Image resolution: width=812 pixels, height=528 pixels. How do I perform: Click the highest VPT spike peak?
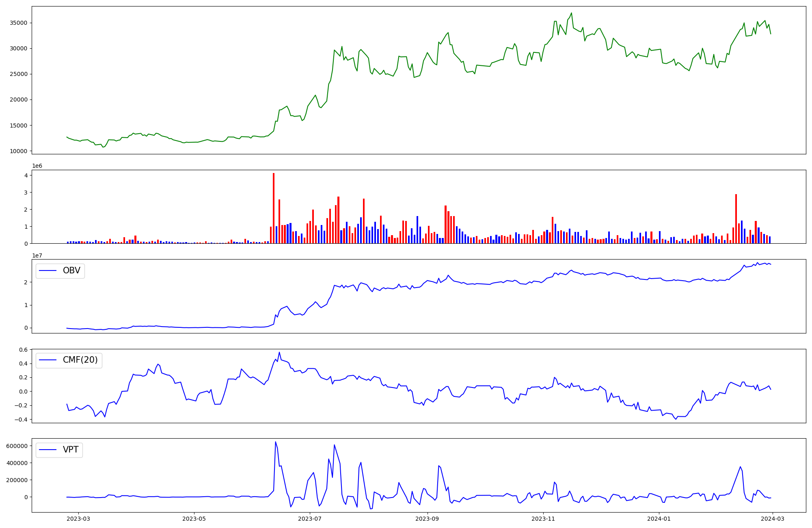click(275, 442)
